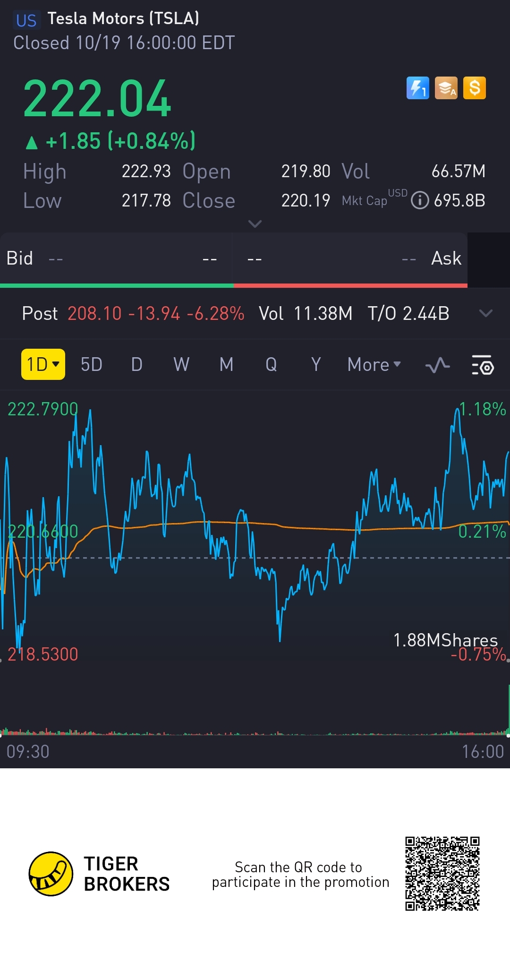Open the chart settings list-eye icon
This screenshot has width=510, height=980.
click(x=483, y=365)
